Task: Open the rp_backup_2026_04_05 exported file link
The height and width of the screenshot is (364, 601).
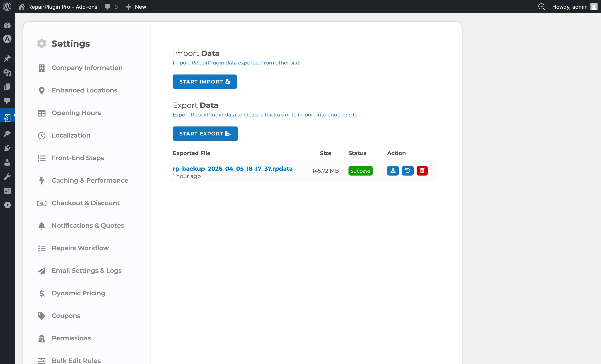Action: tap(233, 168)
